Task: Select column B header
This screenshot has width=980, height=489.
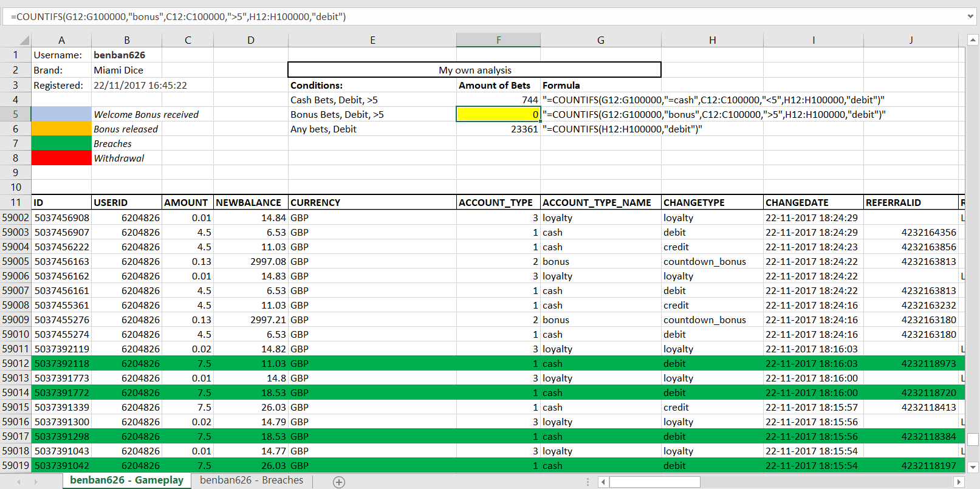Action: (126, 40)
